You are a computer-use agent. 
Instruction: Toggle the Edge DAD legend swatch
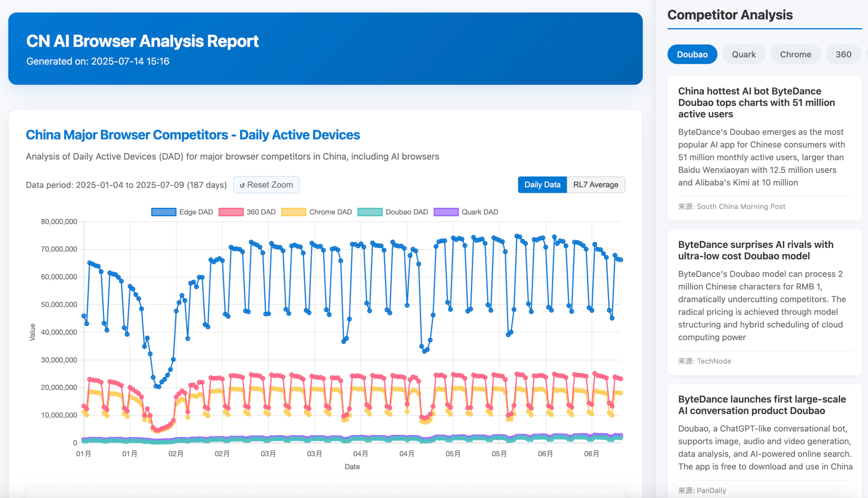[164, 212]
